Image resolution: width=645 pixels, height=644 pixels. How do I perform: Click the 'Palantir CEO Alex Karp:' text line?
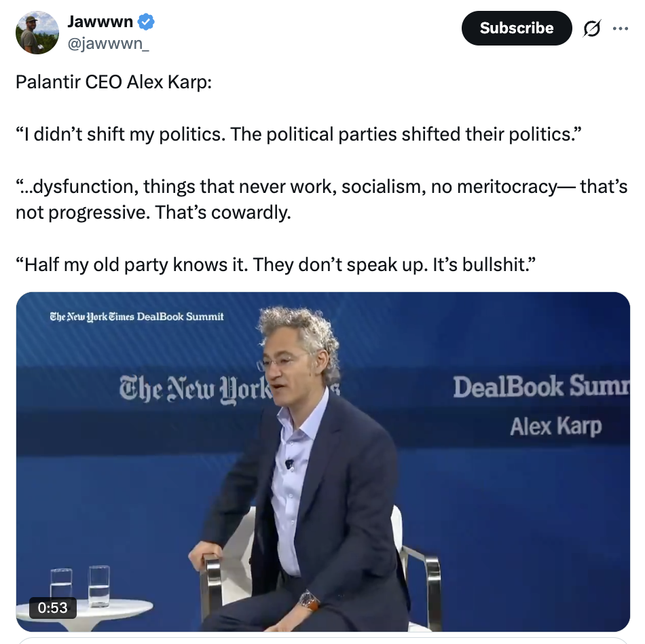(x=113, y=82)
